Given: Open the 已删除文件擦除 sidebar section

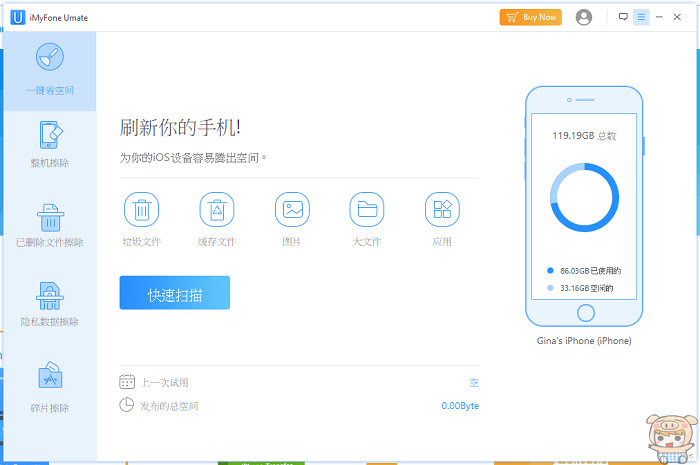Looking at the screenshot, I should (50, 225).
